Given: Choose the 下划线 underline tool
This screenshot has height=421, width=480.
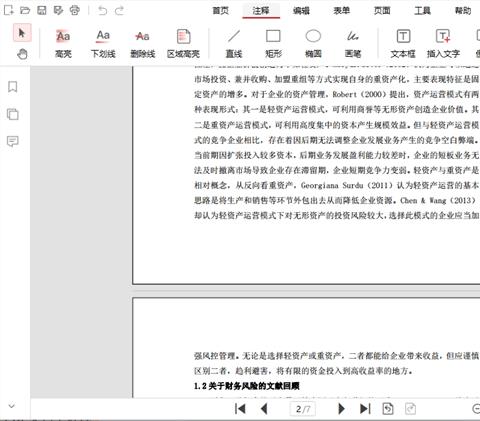Looking at the screenshot, I should (x=103, y=44).
